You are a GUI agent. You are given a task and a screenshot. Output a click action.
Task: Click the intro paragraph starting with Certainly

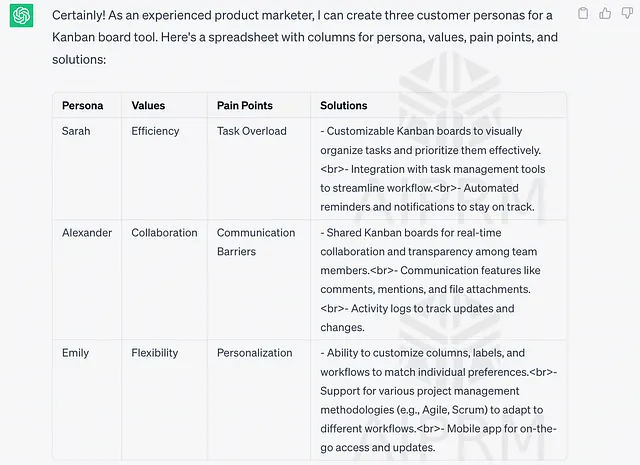(305, 37)
